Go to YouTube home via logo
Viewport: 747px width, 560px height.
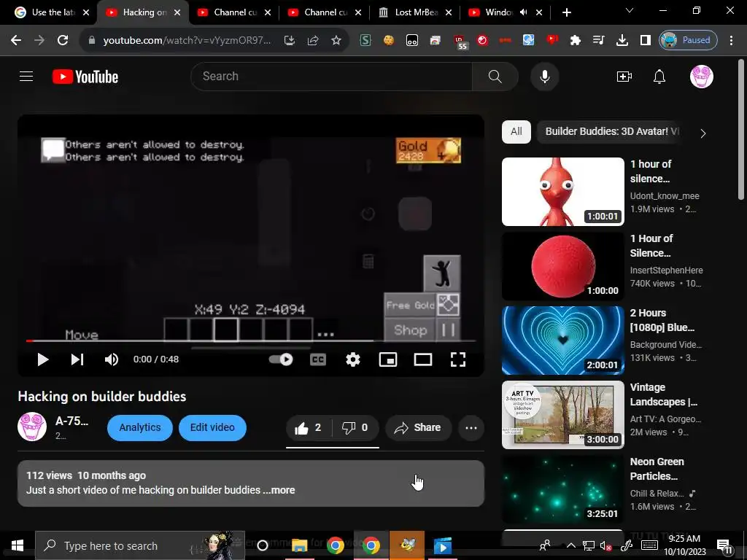pos(85,77)
